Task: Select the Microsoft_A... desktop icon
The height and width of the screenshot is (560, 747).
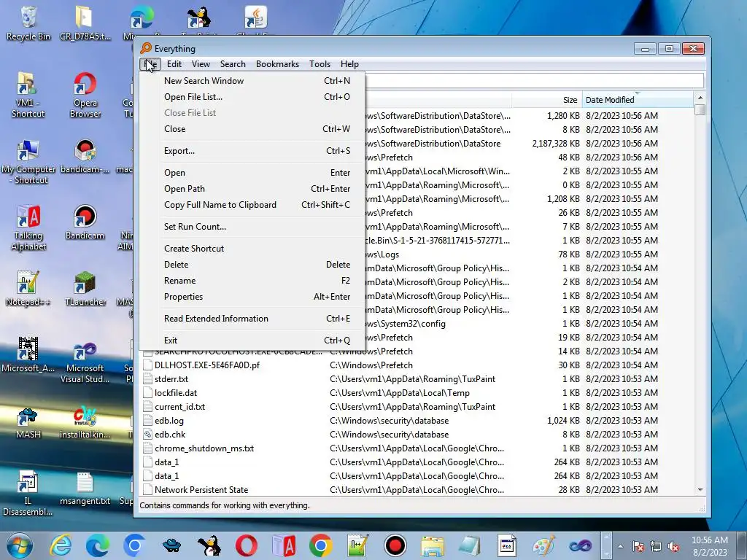Action: point(28,355)
